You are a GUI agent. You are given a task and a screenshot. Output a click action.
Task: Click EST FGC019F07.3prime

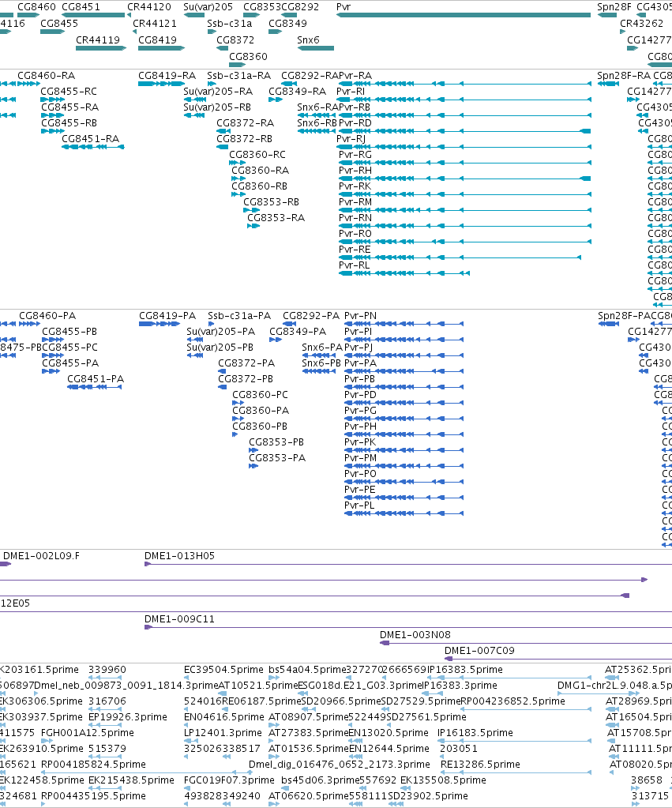(229, 780)
